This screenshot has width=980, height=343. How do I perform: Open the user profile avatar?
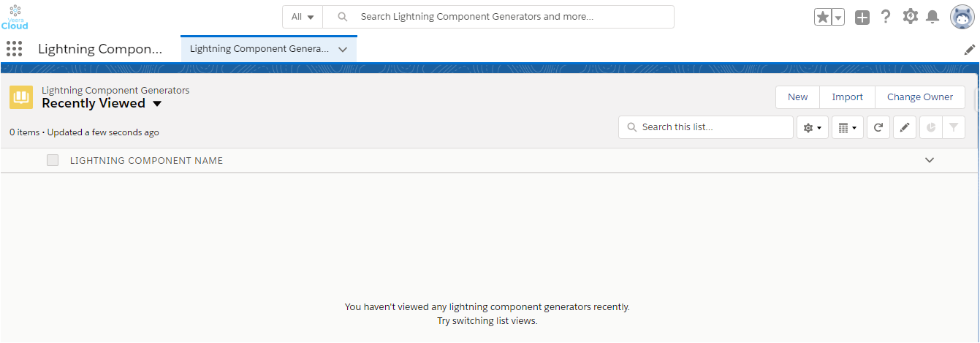962,17
